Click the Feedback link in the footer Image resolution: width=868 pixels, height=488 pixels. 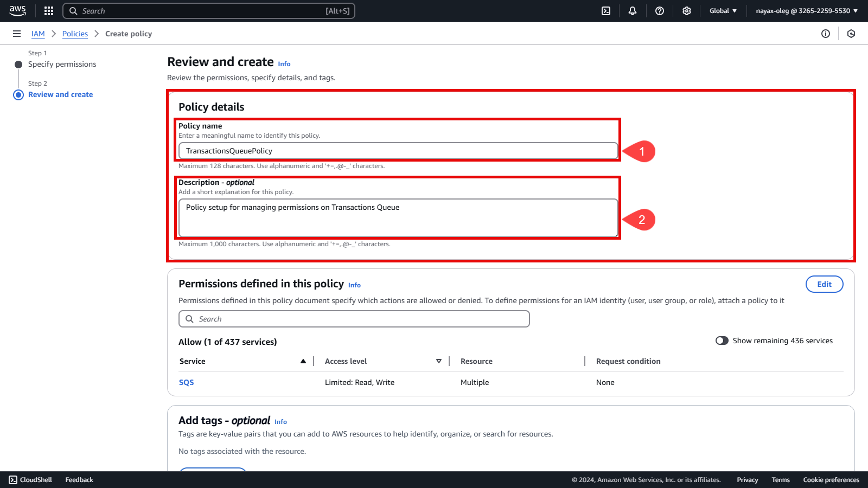[79, 480]
